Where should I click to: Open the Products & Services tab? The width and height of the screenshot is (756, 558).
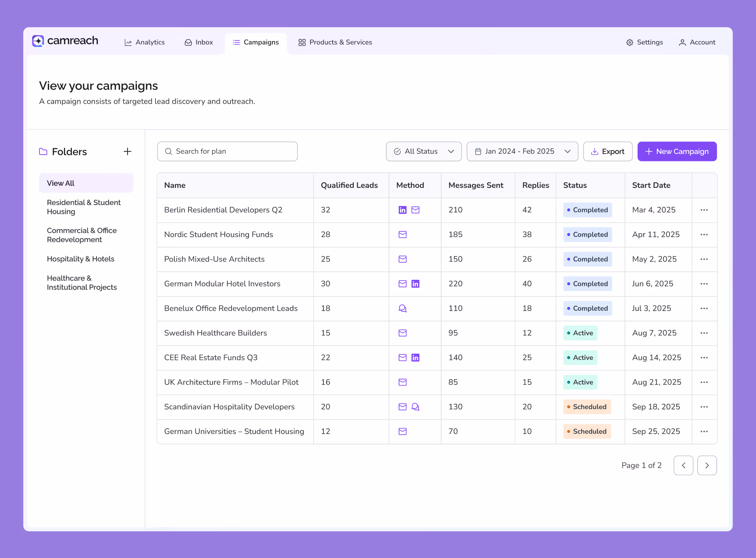tap(335, 42)
